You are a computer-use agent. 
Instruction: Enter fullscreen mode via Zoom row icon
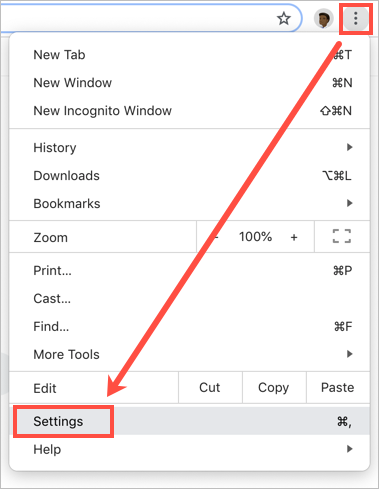[342, 236]
